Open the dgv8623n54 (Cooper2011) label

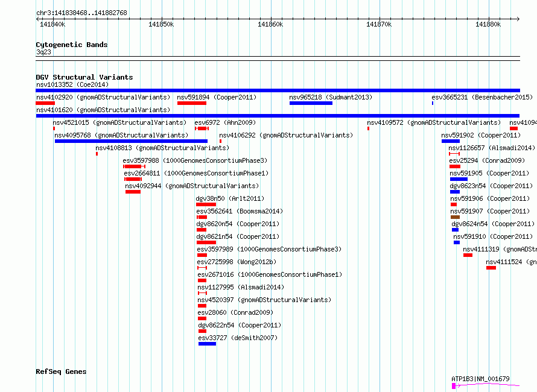[491, 186]
